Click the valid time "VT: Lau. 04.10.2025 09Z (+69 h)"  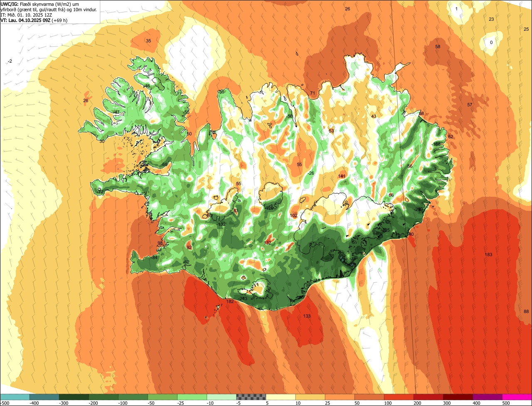[x=34, y=20]
